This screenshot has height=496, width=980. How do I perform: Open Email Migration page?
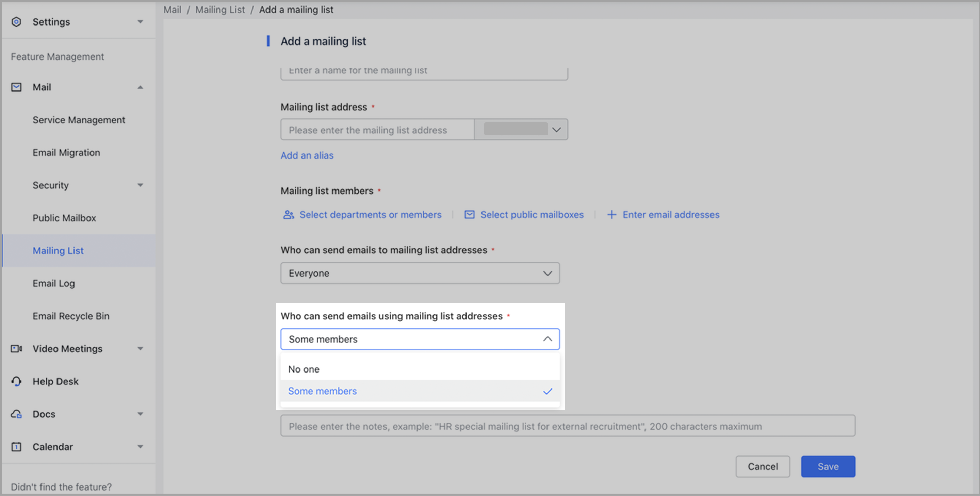point(66,152)
